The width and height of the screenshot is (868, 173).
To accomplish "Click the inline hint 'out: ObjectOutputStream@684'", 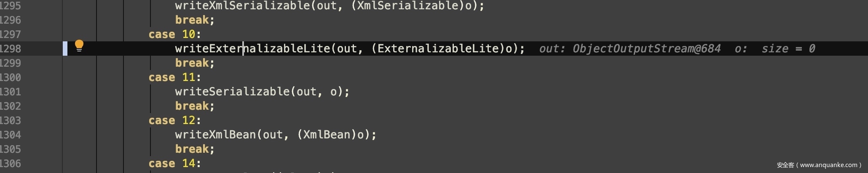I will [630, 49].
